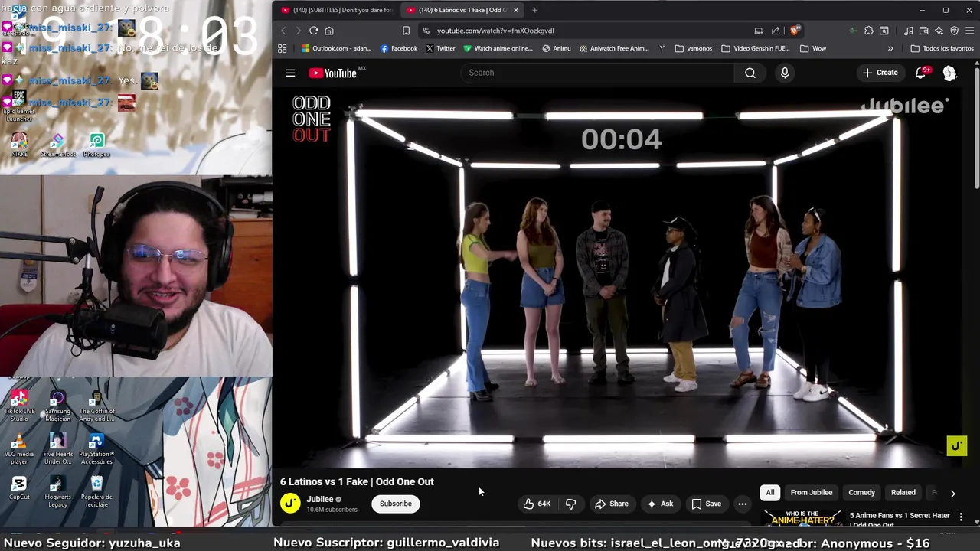The image size is (980, 551).
Task: Open the Wow bookmarks folder
Action: [813, 48]
